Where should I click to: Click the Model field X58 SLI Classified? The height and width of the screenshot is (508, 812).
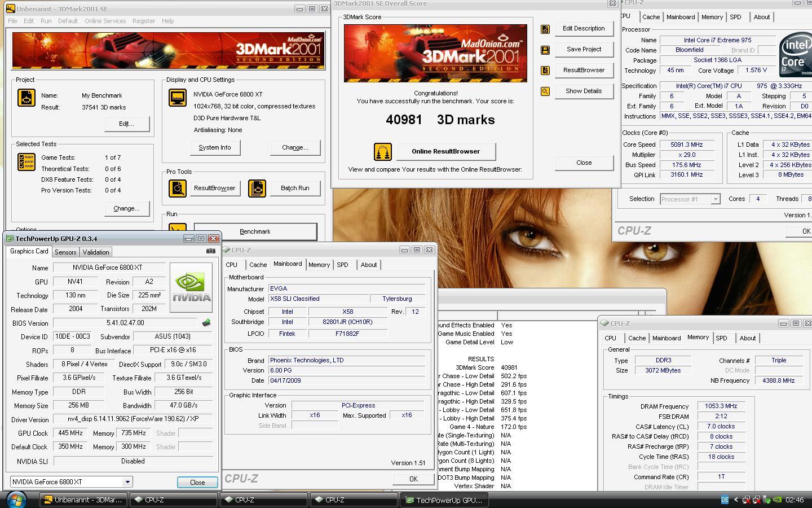[317, 299]
